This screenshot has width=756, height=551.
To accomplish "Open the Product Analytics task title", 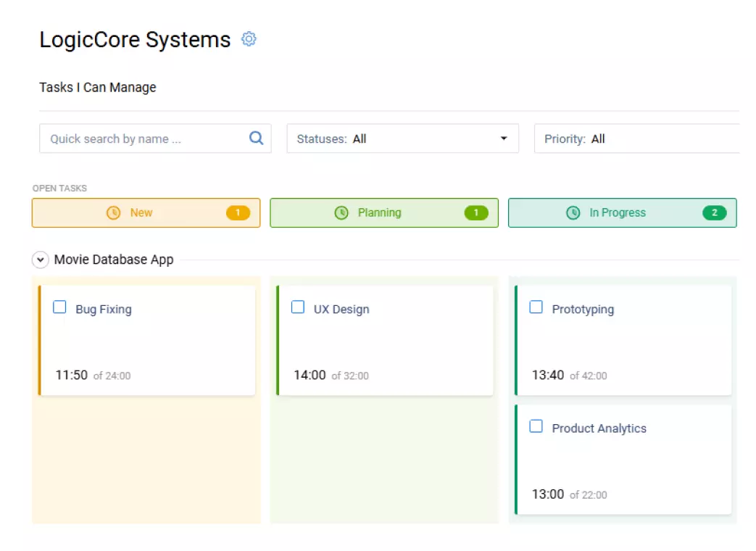I will [599, 428].
